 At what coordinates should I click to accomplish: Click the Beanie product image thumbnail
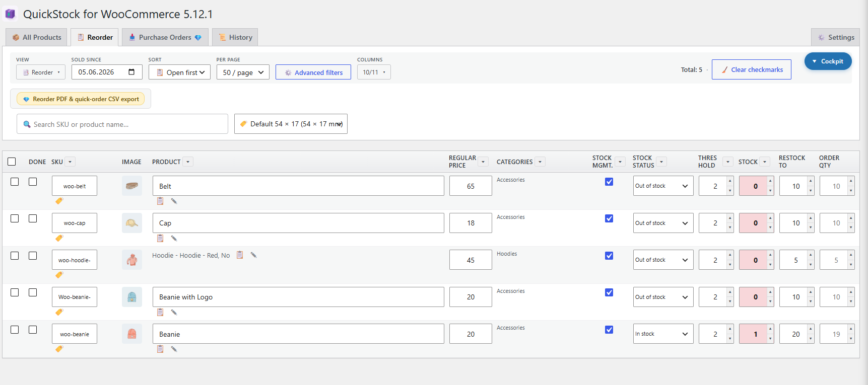coord(132,334)
